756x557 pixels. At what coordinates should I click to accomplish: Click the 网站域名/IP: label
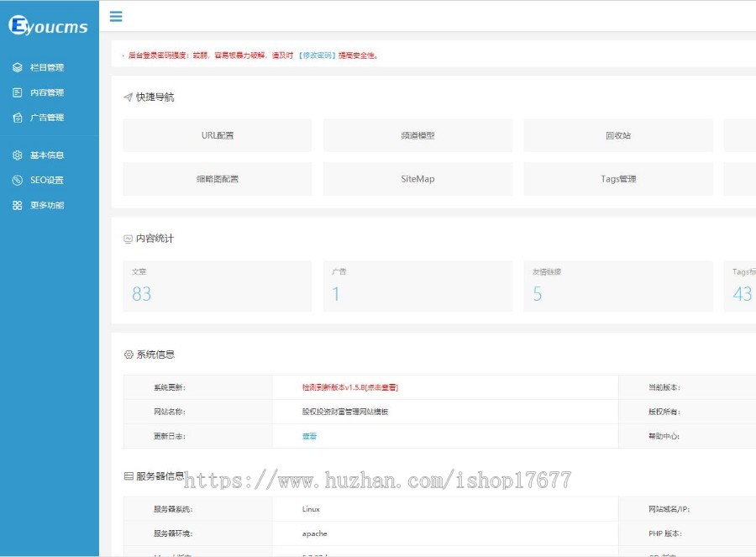pyautogui.click(x=669, y=509)
